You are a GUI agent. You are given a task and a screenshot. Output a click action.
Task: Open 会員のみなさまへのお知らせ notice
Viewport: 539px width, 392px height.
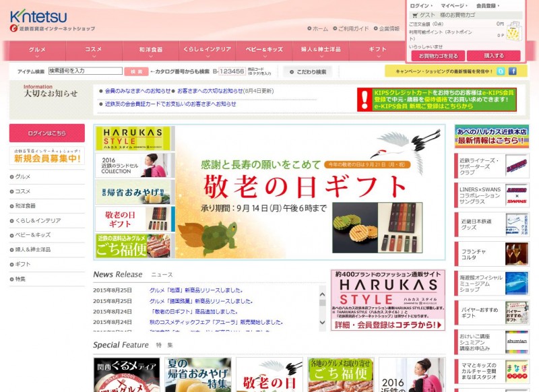pos(137,91)
